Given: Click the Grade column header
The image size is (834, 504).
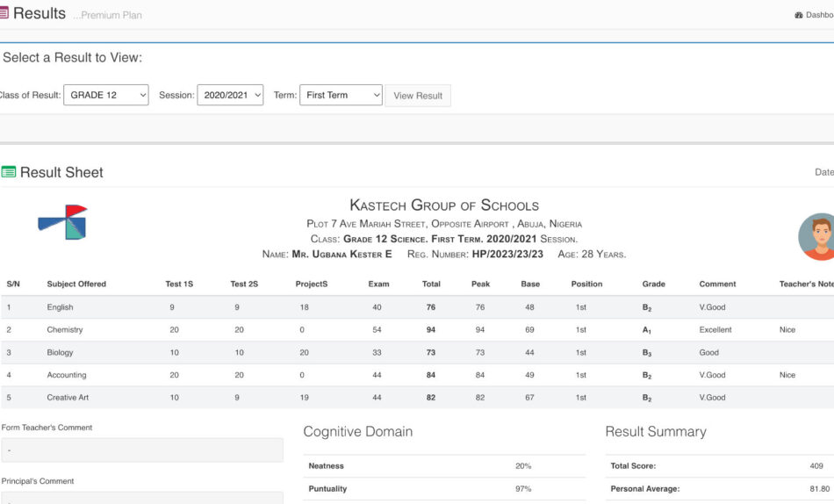Looking at the screenshot, I should [x=654, y=284].
